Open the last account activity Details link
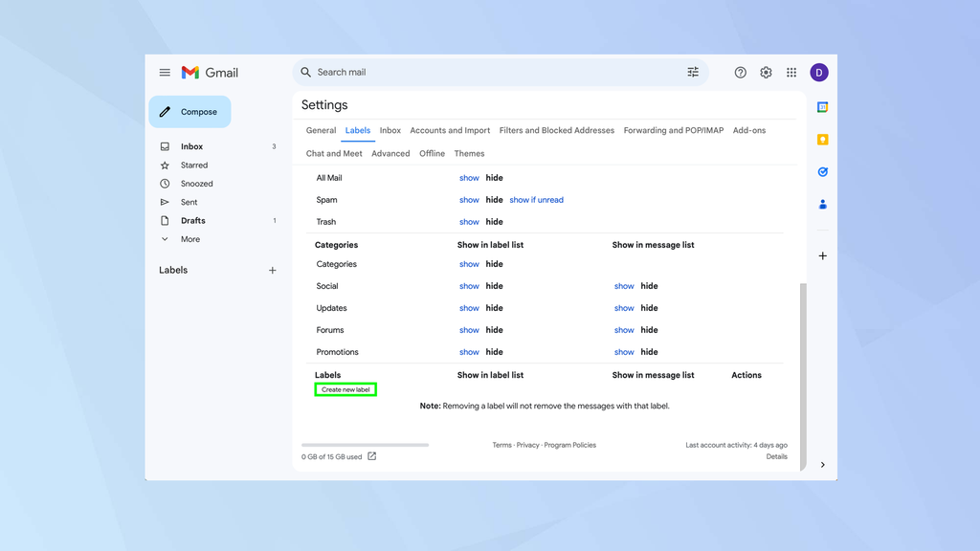 tap(776, 456)
